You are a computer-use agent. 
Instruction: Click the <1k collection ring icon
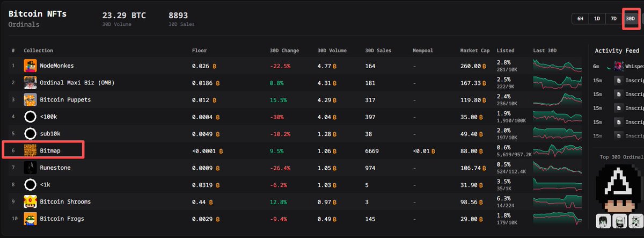[30, 185]
